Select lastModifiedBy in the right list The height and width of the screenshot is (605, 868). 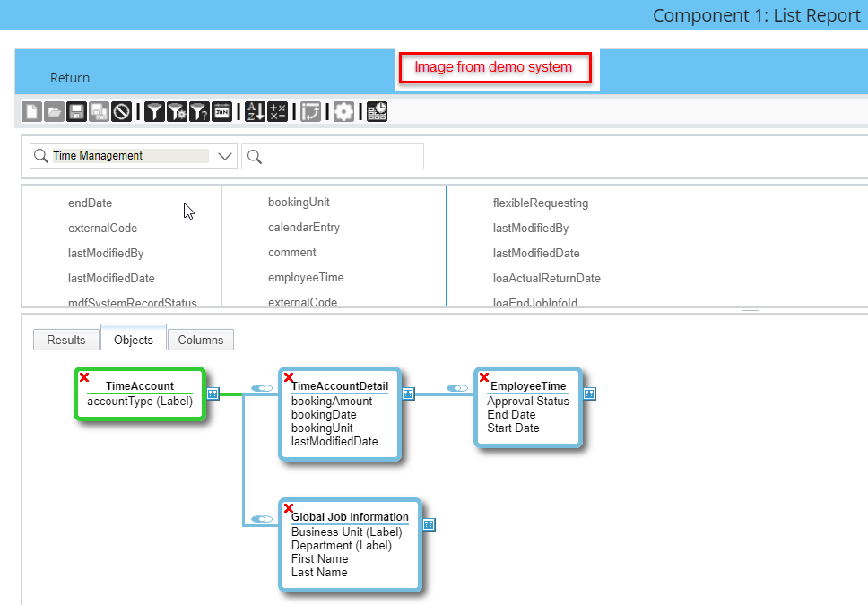[530, 228]
